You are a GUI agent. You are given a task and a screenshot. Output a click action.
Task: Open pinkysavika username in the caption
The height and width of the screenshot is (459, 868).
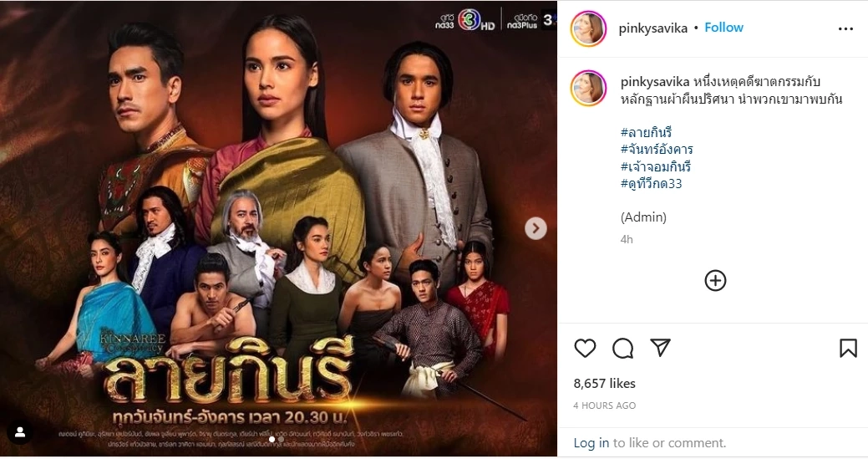[x=655, y=82]
